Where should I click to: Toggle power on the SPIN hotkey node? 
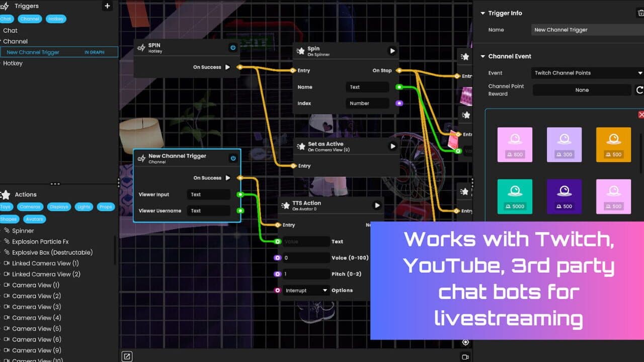[233, 48]
